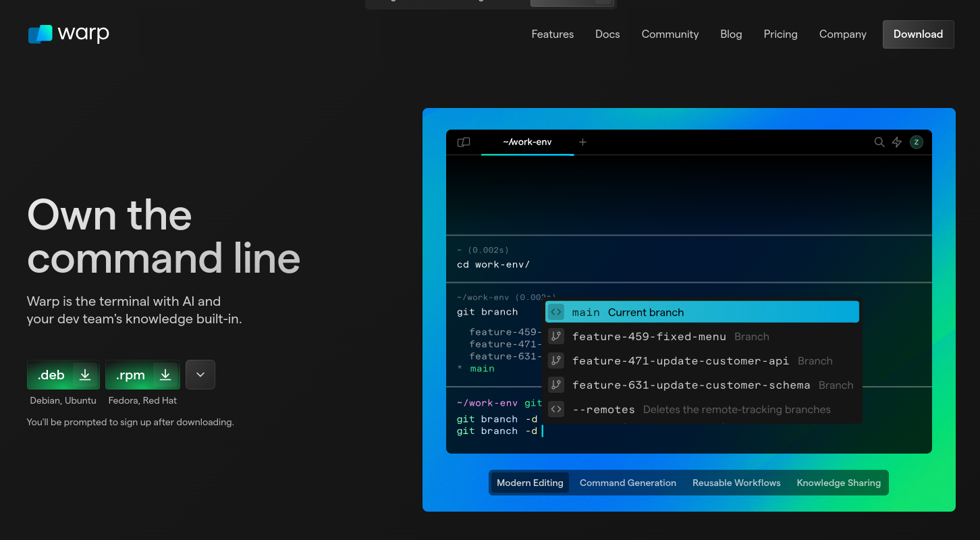Open the Features nav link

click(x=552, y=34)
